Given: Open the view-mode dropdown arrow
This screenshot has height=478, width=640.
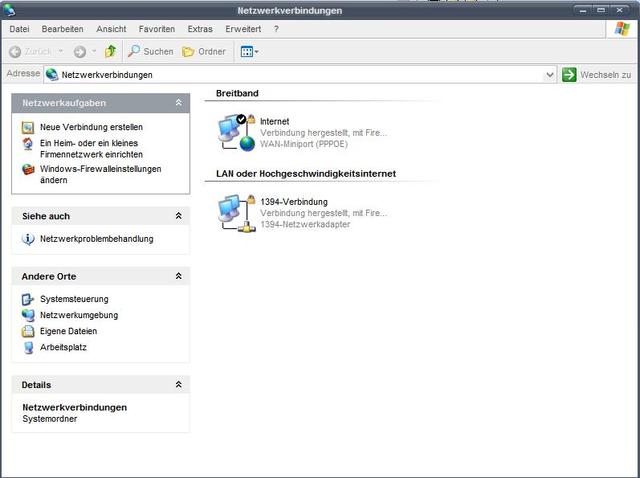Looking at the screenshot, I should tap(257, 52).
